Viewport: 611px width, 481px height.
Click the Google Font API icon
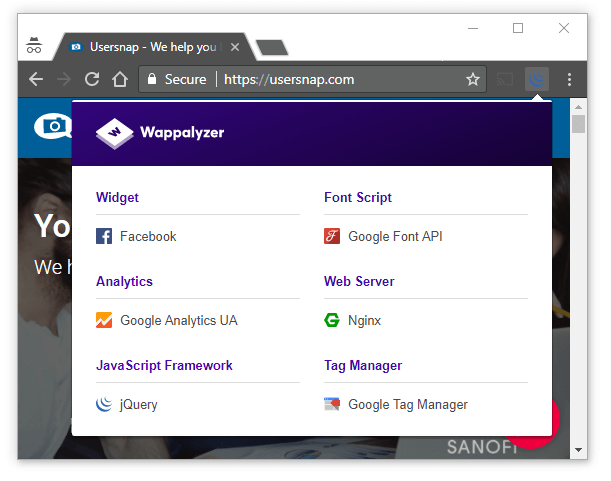tap(332, 236)
